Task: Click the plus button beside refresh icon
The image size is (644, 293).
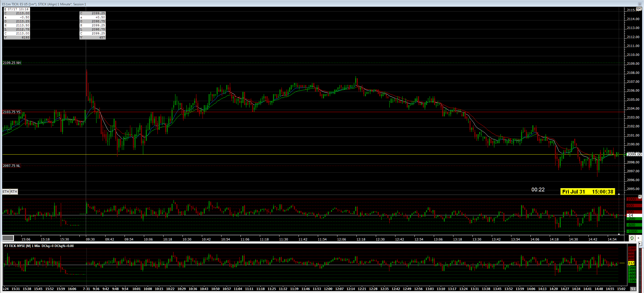Action: click(x=639, y=238)
